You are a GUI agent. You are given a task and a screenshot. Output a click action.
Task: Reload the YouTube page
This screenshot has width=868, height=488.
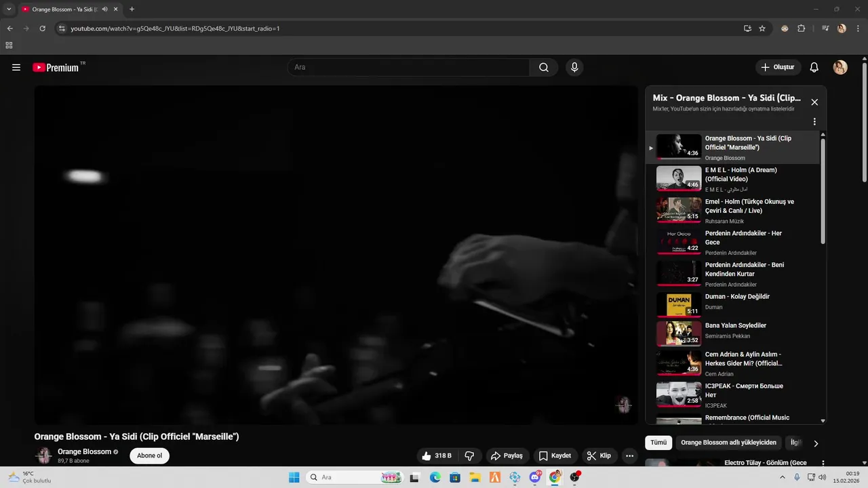pos(42,28)
